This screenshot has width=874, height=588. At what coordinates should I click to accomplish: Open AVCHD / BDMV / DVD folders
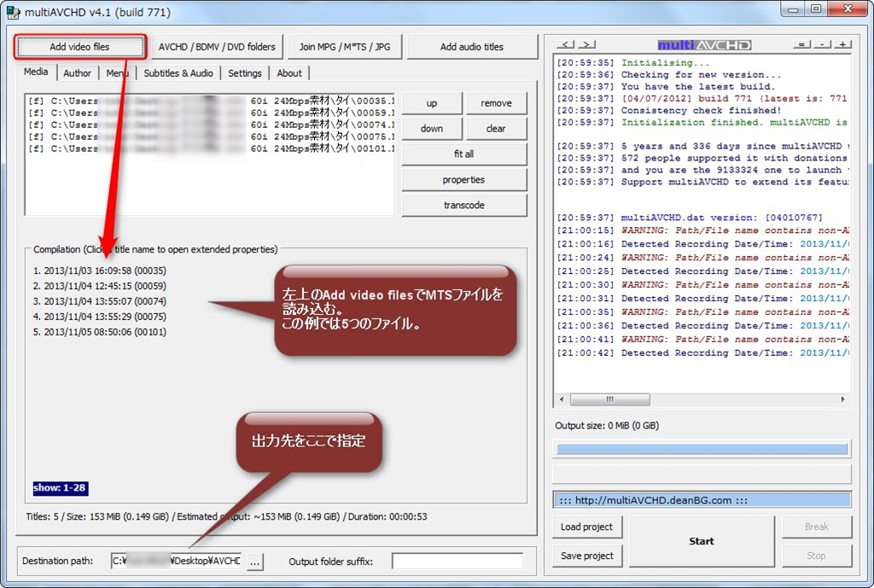click(x=217, y=47)
